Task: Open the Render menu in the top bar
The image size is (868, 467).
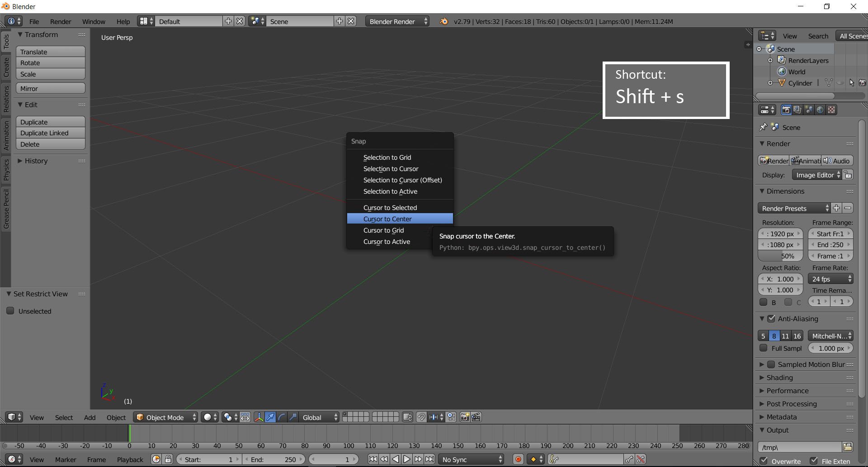Action: tap(61, 21)
